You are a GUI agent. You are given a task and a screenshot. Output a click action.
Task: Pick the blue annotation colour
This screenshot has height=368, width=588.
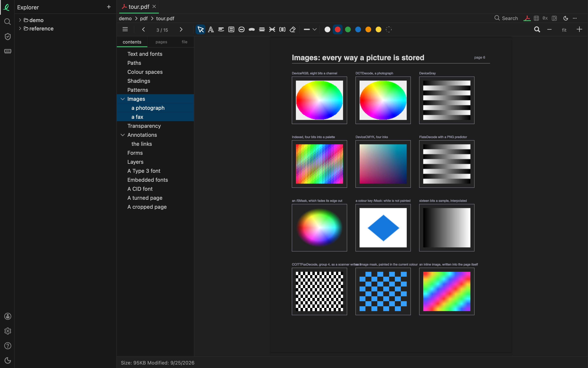click(x=358, y=30)
